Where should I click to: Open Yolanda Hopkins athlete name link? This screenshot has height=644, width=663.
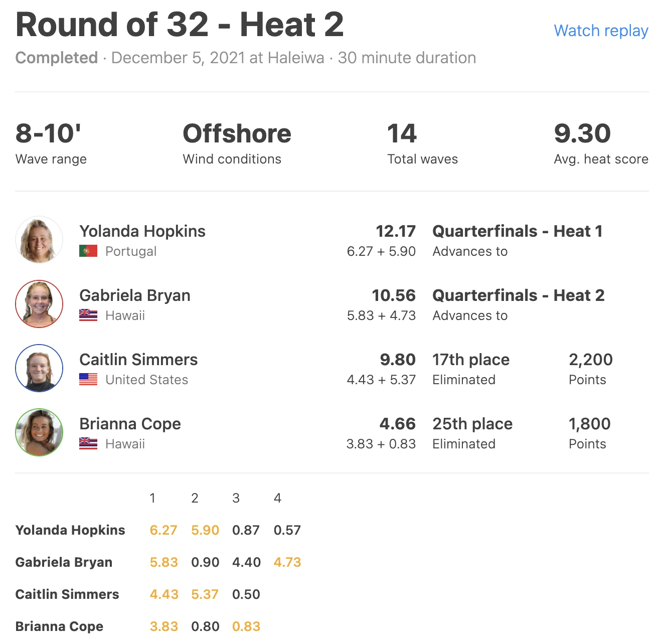point(142,231)
